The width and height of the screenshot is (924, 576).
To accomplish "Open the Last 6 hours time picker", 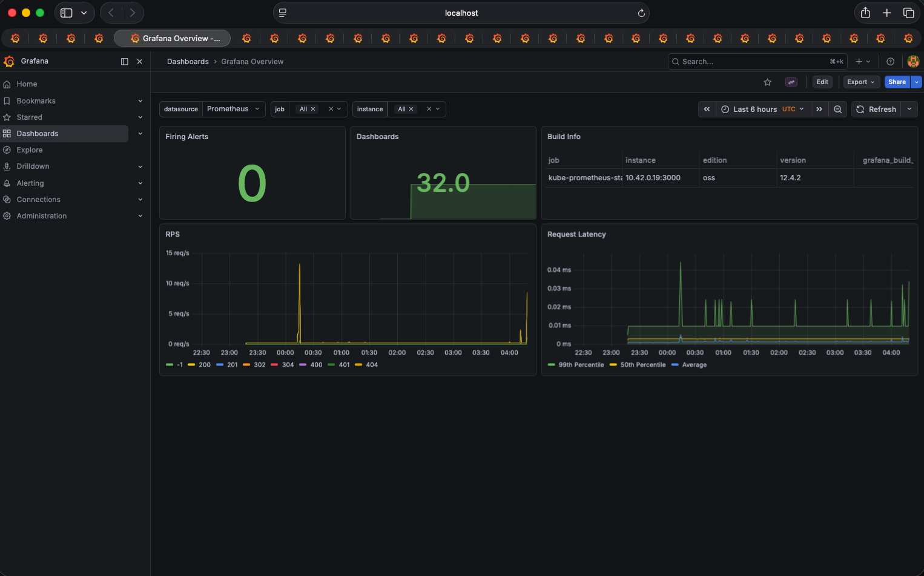I will click(x=763, y=110).
